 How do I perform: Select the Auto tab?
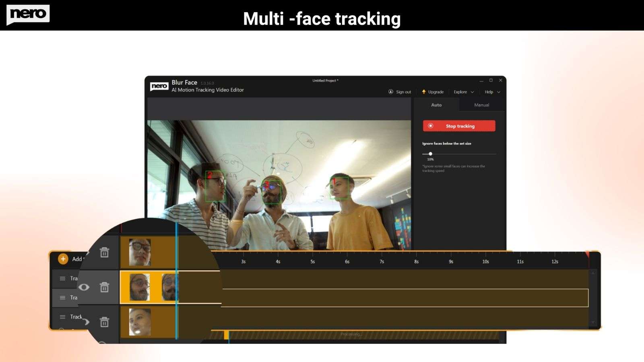pos(436,105)
